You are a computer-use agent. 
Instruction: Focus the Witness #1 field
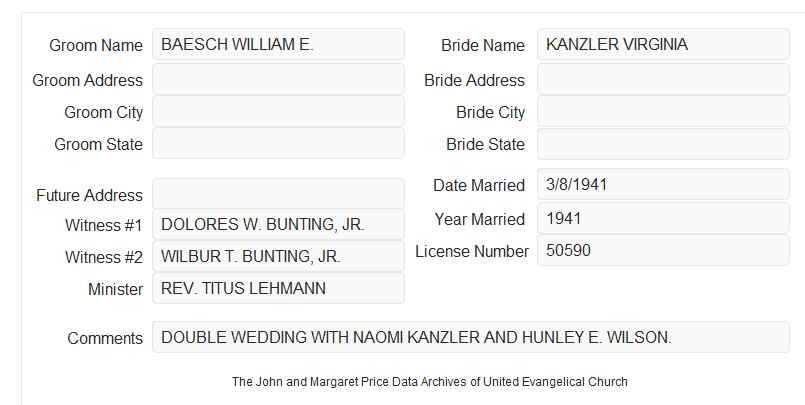278,224
